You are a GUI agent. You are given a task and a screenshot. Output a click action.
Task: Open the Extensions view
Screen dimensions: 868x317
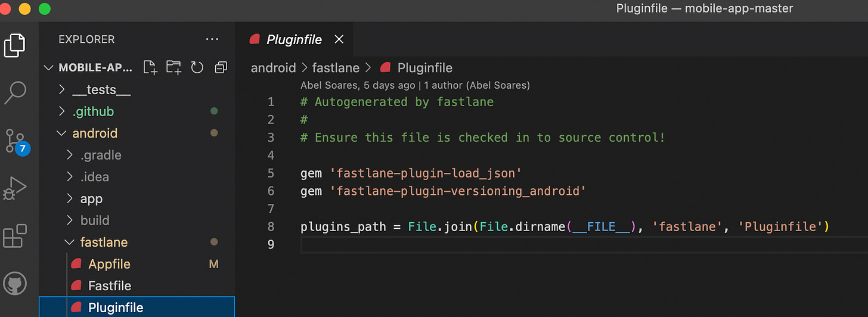15,236
